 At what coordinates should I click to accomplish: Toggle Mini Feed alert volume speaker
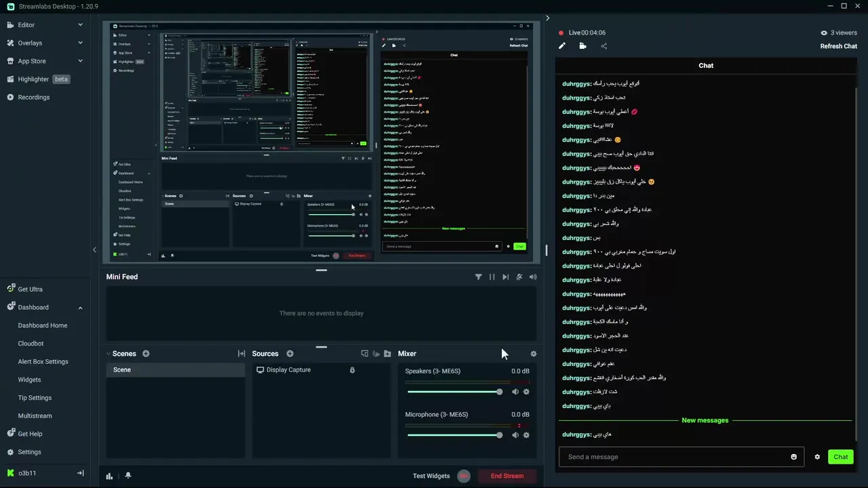point(533,277)
